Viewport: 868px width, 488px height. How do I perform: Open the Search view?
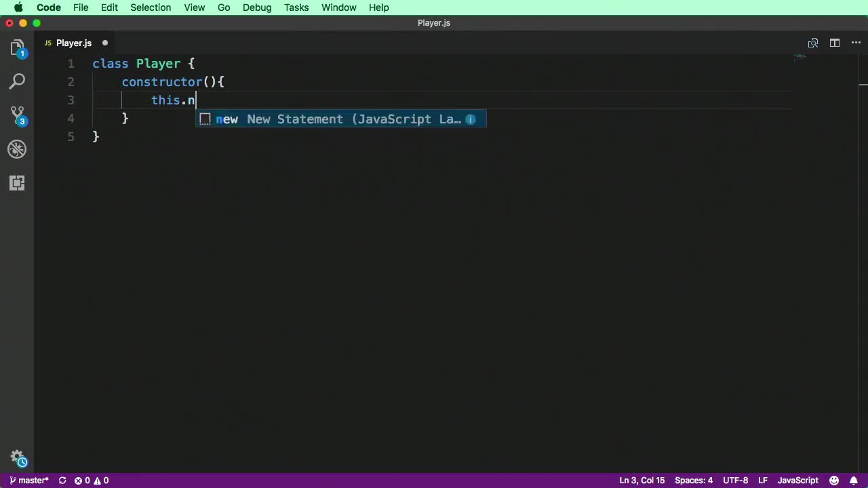click(17, 81)
